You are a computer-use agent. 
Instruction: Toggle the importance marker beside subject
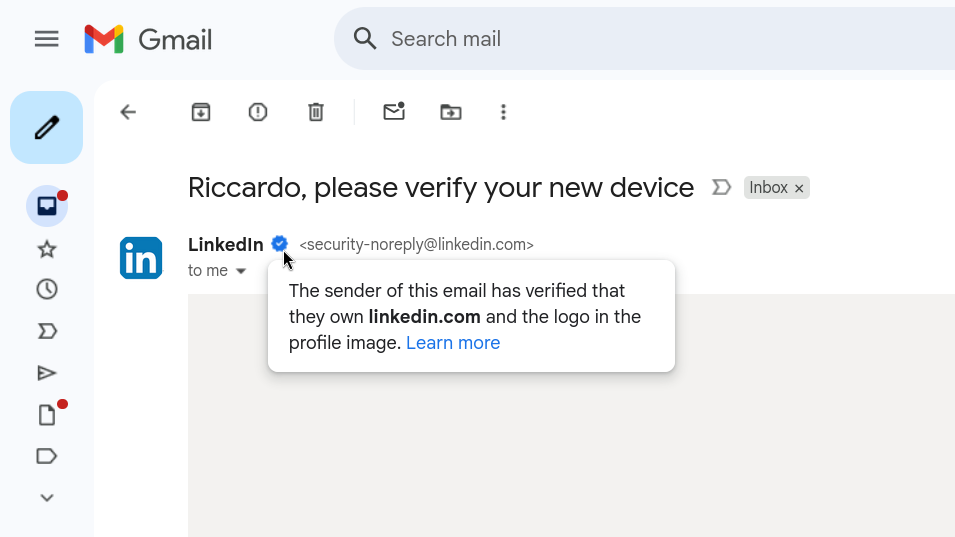[x=722, y=188]
